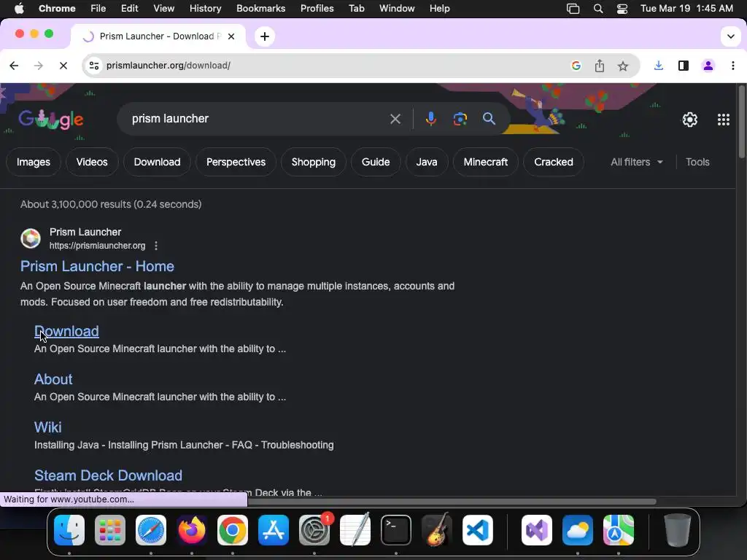Click the vertical page scrollbar

[741, 122]
